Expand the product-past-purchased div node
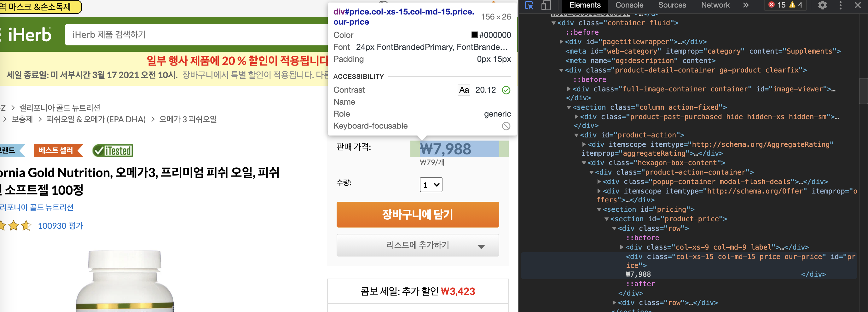Image resolution: width=868 pixels, height=312 pixels. 576,117
